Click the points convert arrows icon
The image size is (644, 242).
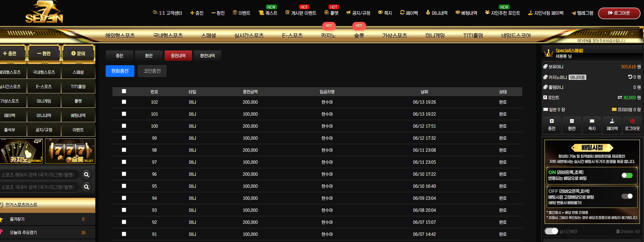(620, 97)
